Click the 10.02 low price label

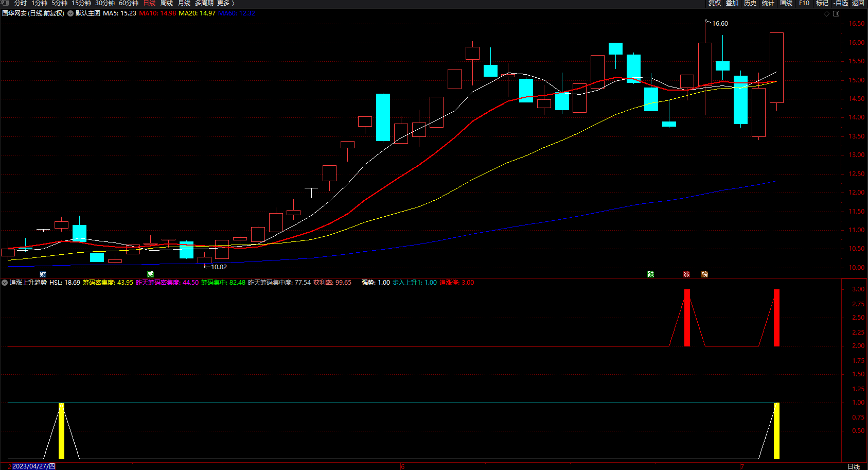(219, 267)
